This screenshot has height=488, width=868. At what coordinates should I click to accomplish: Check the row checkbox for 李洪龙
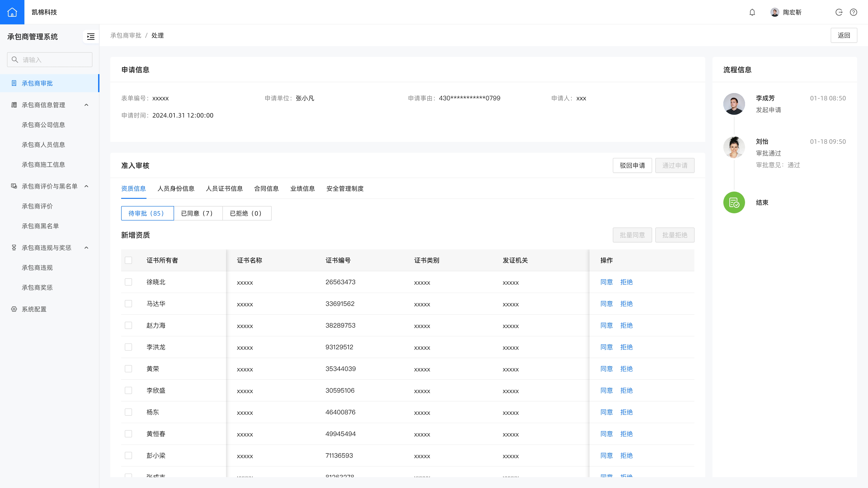pyautogui.click(x=128, y=347)
